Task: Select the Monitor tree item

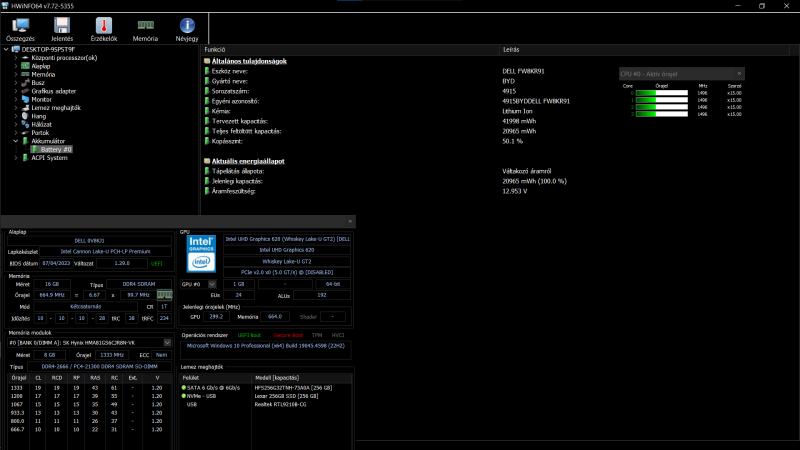Action: (x=41, y=99)
